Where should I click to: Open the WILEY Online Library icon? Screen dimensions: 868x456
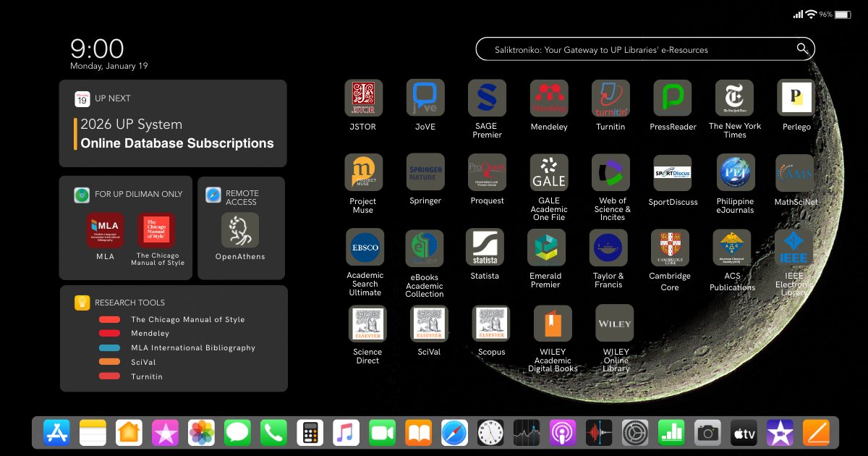tap(615, 324)
